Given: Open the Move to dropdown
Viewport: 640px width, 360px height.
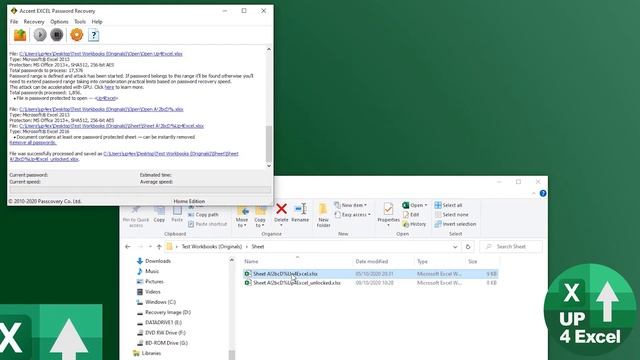Looking at the screenshot, I should click(242, 217).
